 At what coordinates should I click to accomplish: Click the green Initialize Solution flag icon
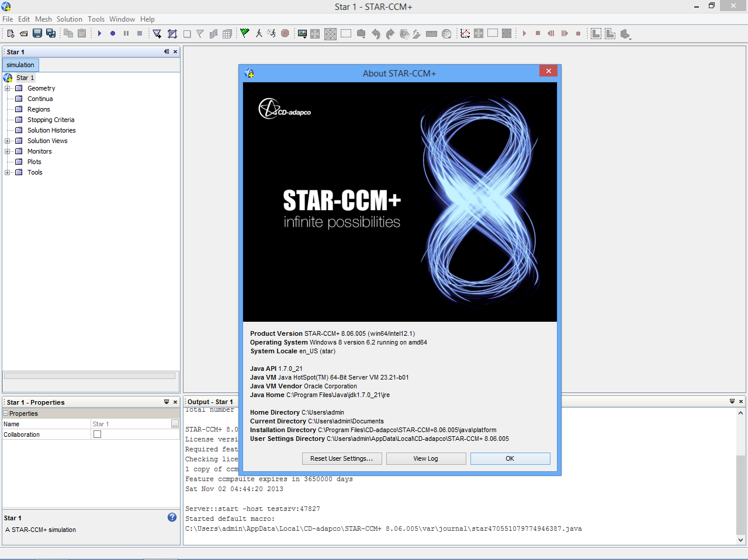(245, 33)
